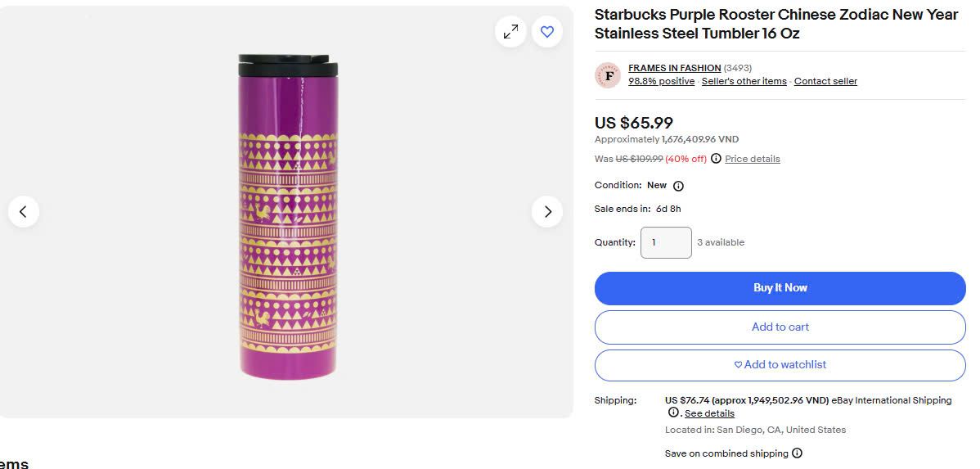Click the heart icon on product image
This screenshot has width=980, height=469.
tap(547, 32)
